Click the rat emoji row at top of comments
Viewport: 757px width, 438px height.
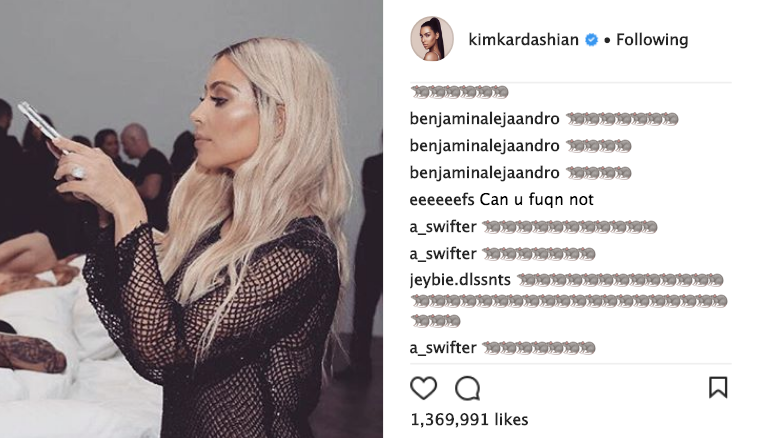pos(459,92)
